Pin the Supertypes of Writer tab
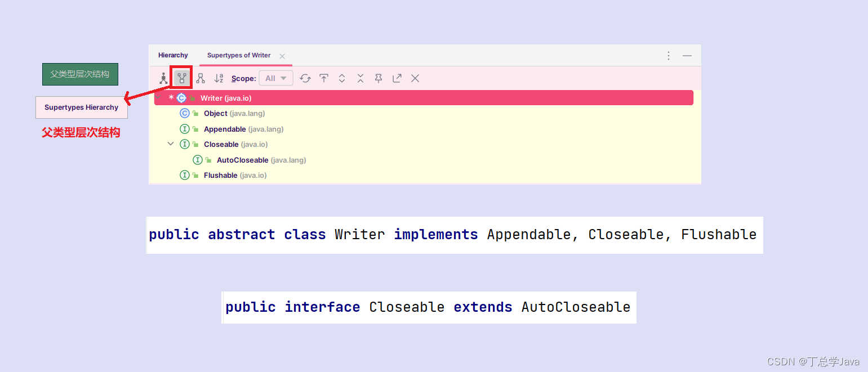868x372 pixels. [x=378, y=78]
